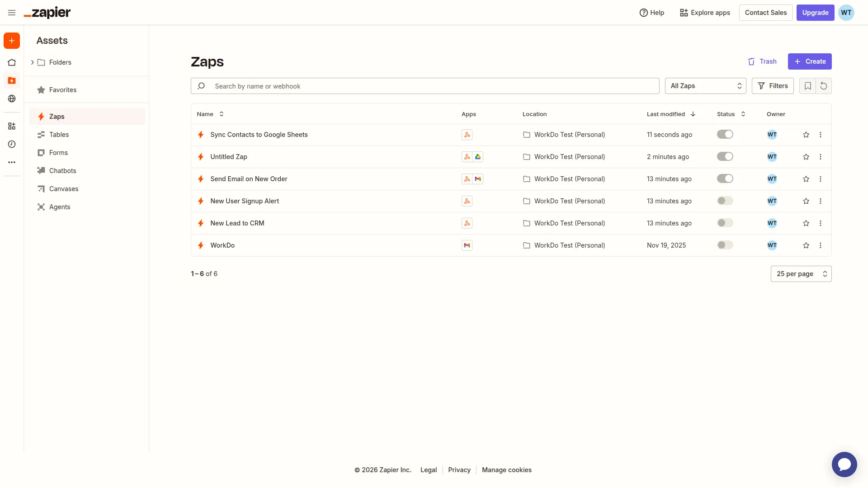
Task: Open more options for WorkDo zap row
Action: point(821,245)
